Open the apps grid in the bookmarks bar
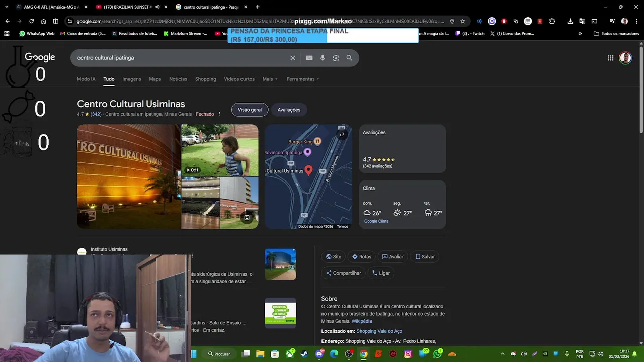Image resolution: width=644 pixels, height=362 pixels. click(7, 34)
